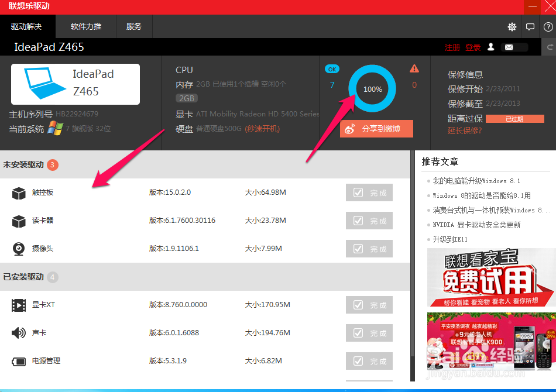Click the feedback chat bubble icon
556x392 pixels.
pyautogui.click(x=530, y=26)
